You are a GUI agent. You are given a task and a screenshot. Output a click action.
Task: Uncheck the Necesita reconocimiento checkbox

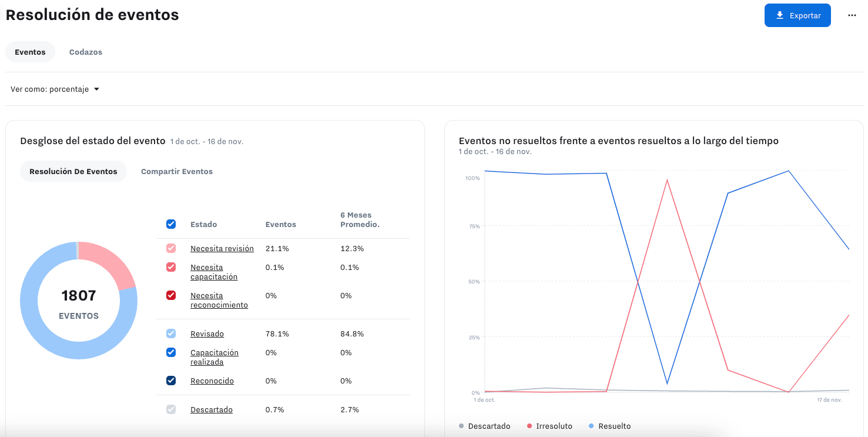(x=171, y=295)
